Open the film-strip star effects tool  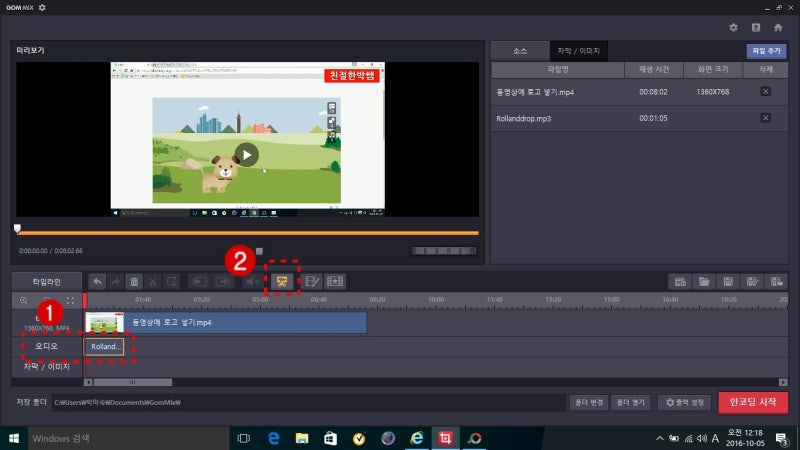(335, 282)
